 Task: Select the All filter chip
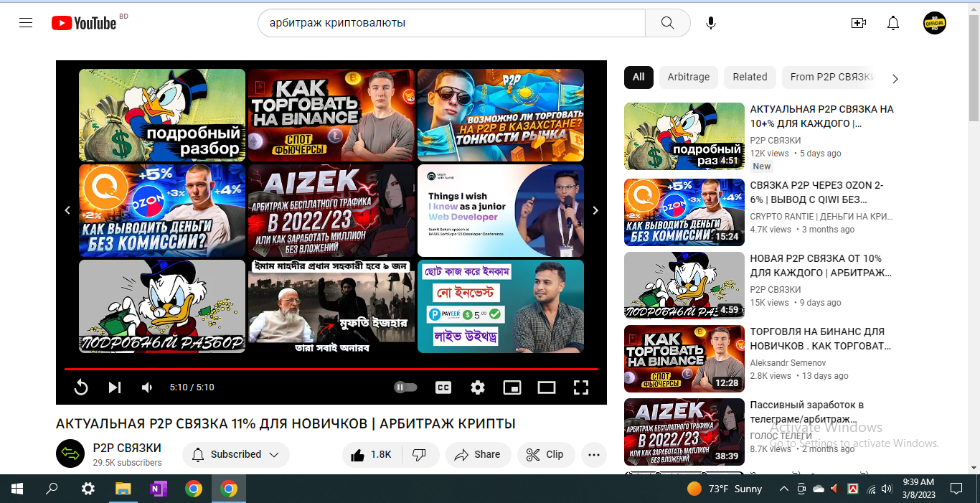click(639, 77)
